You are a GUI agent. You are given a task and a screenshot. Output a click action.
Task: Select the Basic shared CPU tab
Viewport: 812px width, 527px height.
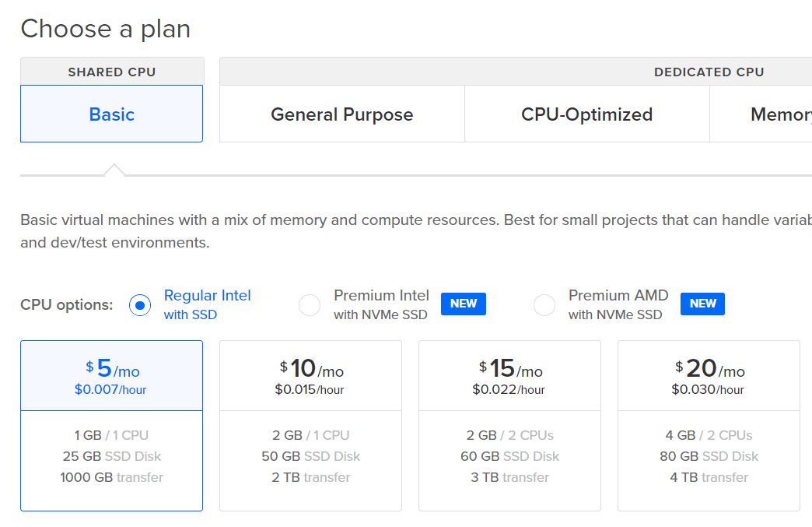(112, 114)
